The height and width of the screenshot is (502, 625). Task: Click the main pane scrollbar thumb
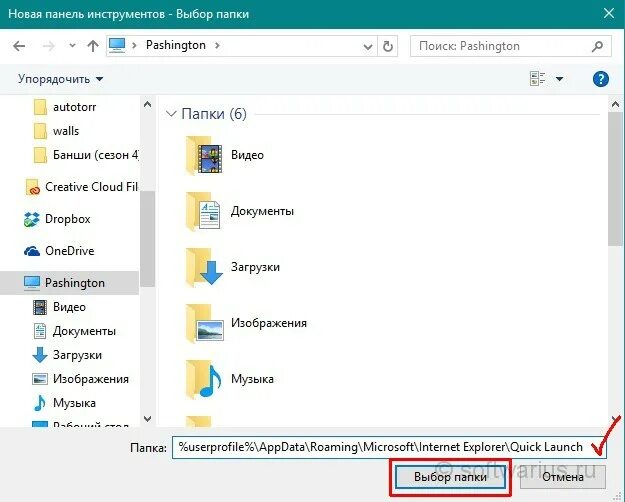click(615, 179)
